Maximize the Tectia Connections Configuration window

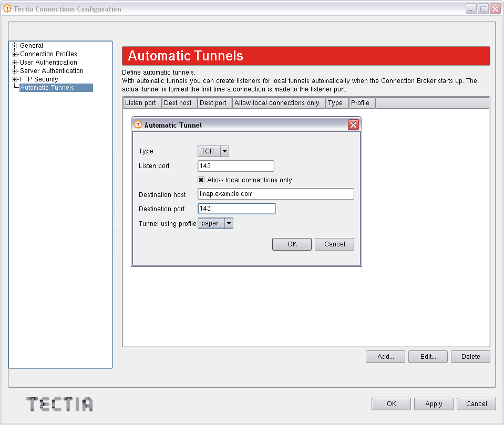point(482,9)
